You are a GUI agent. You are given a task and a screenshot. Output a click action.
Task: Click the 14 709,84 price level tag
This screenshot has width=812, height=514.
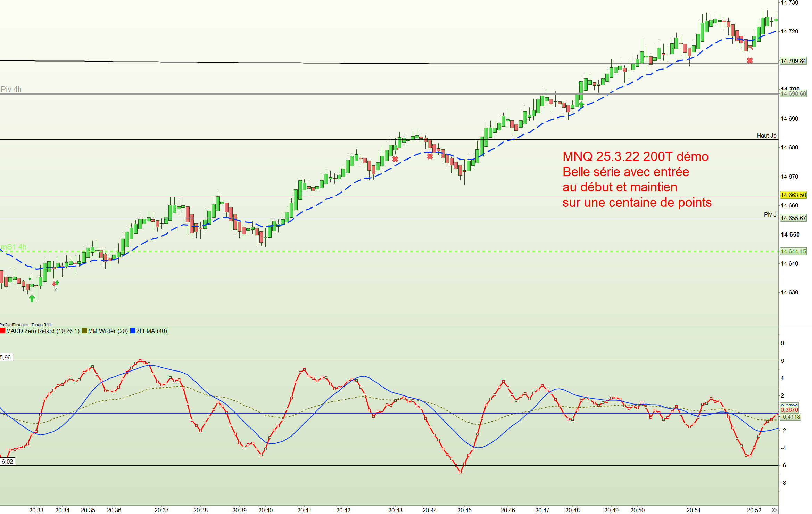coord(793,61)
